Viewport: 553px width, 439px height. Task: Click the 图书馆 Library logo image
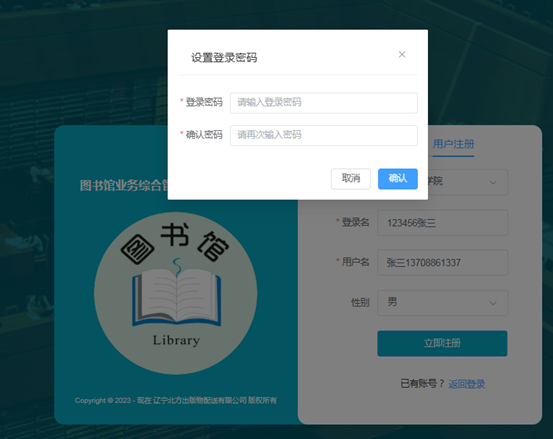176,293
